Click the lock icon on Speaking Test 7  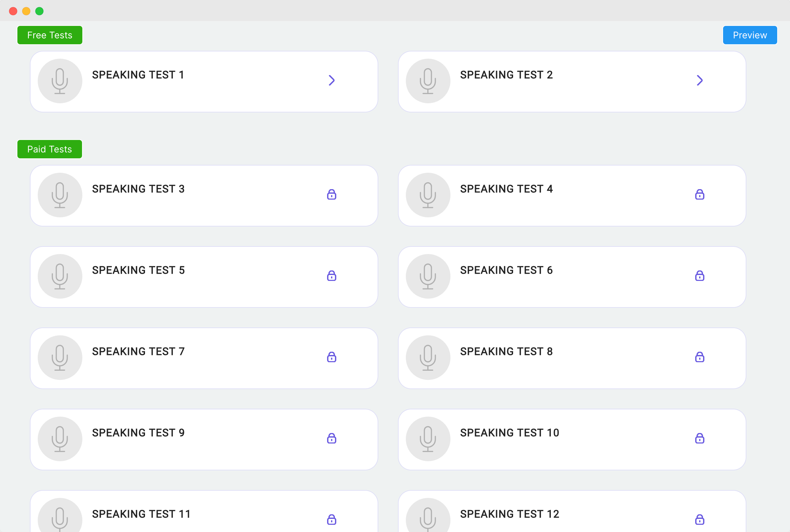331,357
